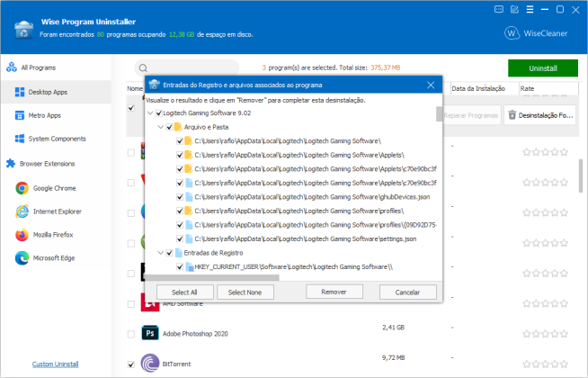Click the Adobe Photoshop 2020 icon
This screenshot has width=588, height=378.
[x=150, y=333]
